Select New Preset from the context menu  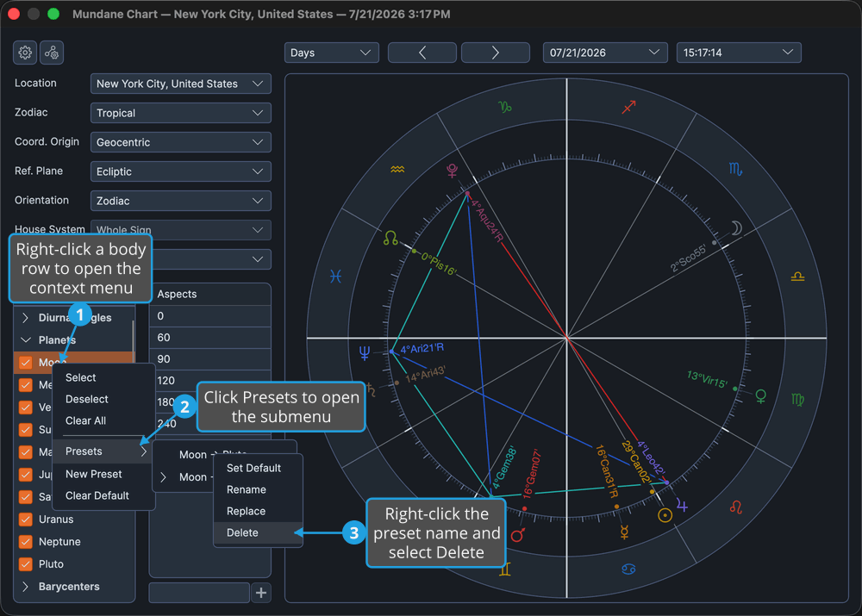(93, 474)
